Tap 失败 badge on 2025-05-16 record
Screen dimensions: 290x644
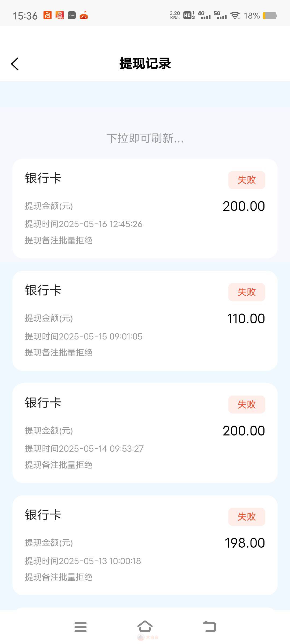(x=247, y=180)
